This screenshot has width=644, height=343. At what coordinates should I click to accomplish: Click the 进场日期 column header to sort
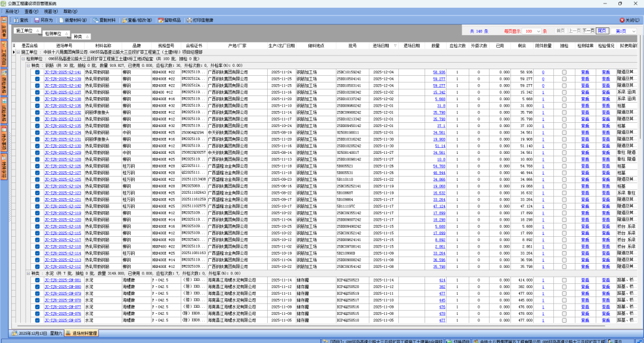(x=385, y=45)
